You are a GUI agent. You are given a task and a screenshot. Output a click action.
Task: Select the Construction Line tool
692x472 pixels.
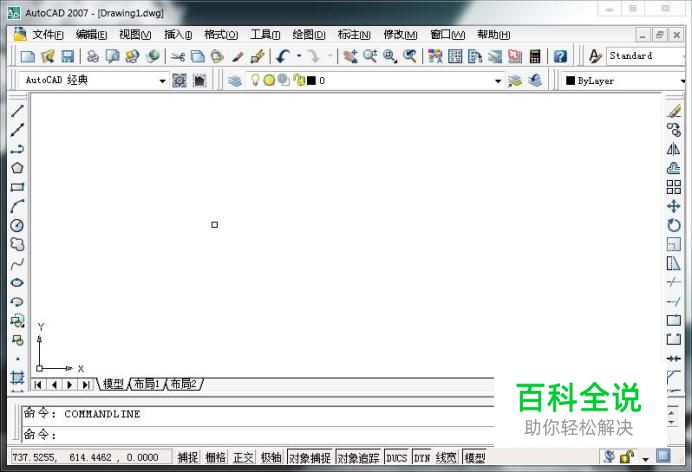(17, 130)
